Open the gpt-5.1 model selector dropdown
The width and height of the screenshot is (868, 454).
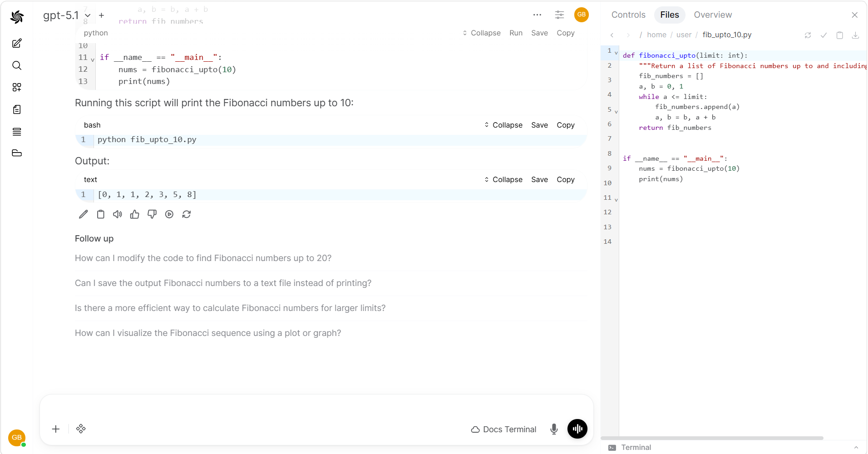click(x=66, y=15)
